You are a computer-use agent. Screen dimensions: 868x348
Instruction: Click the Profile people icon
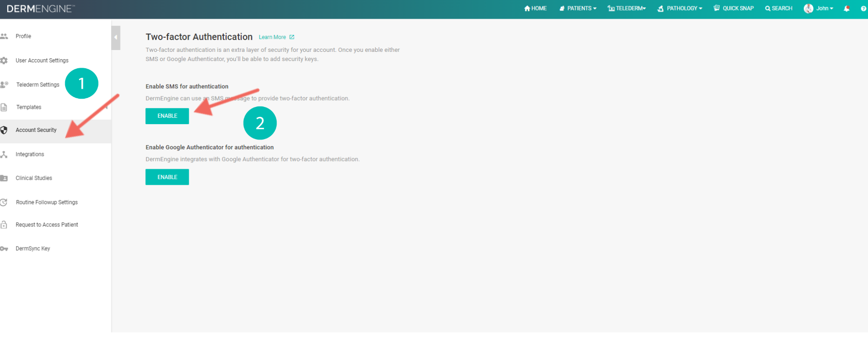click(x=4, y=36)
